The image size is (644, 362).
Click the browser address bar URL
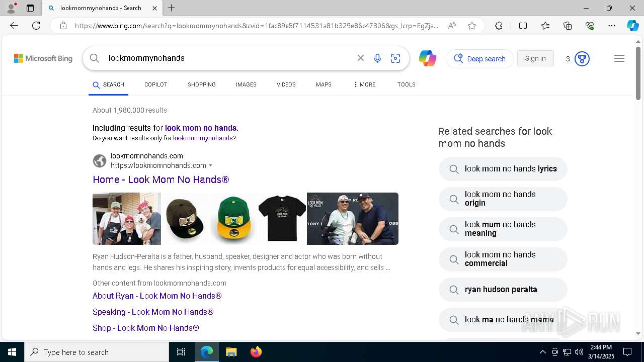257,26
